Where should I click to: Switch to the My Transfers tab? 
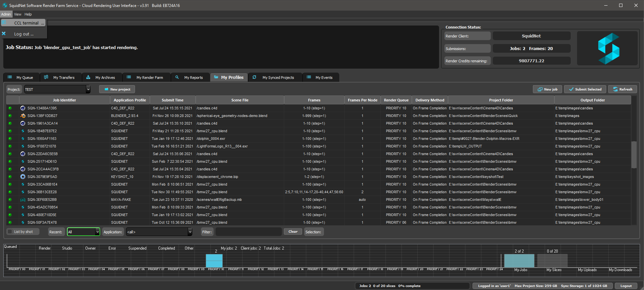click(60, 77)
